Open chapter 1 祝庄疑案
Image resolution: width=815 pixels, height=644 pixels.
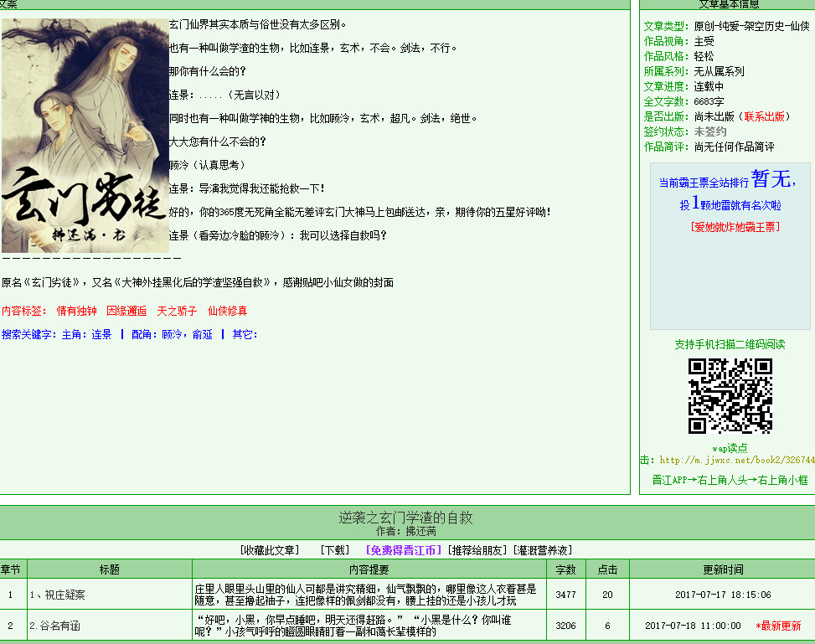click(57, 595)
